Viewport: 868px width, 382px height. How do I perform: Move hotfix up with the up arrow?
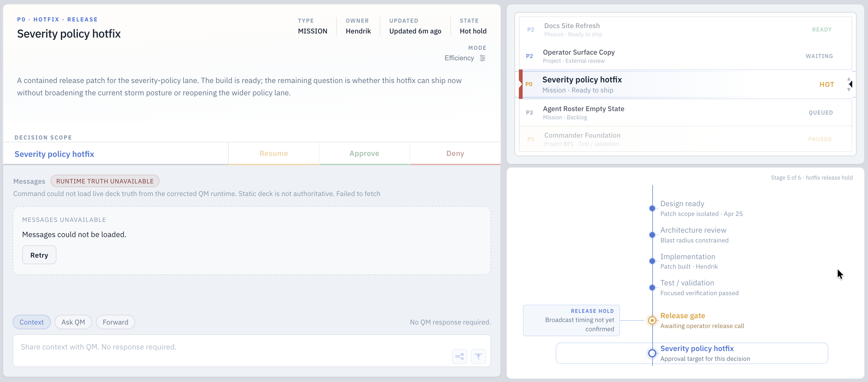click(x=849, y=79)
